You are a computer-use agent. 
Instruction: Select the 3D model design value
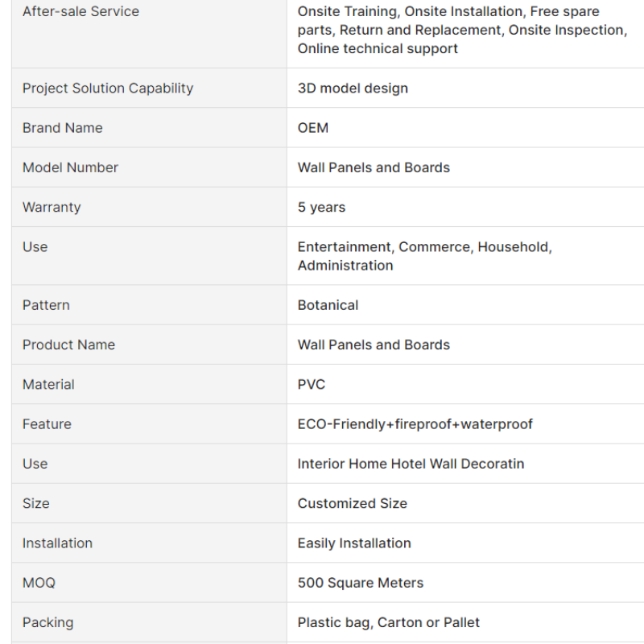pos(353,89)
